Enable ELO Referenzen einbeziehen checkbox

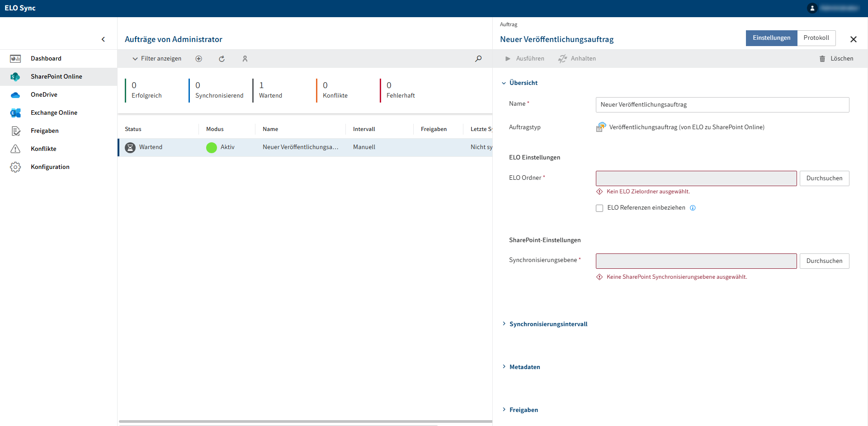pyautogui.click(x=599, y=208)
